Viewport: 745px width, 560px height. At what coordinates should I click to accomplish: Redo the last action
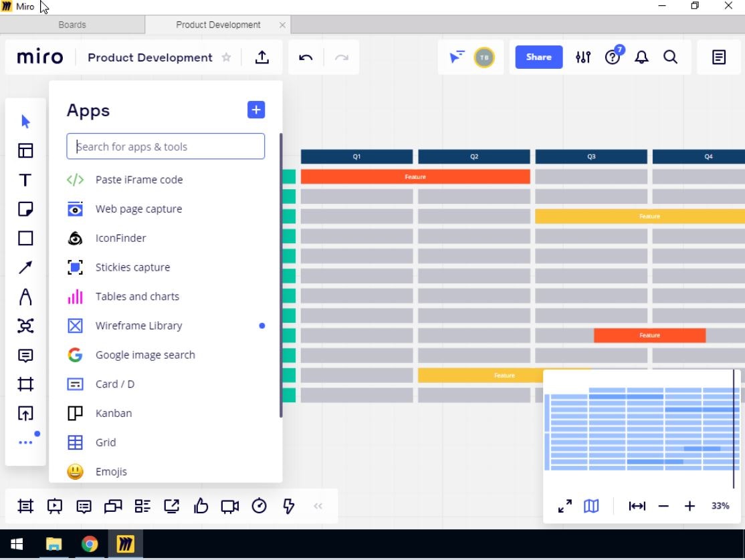coord(342,57)
